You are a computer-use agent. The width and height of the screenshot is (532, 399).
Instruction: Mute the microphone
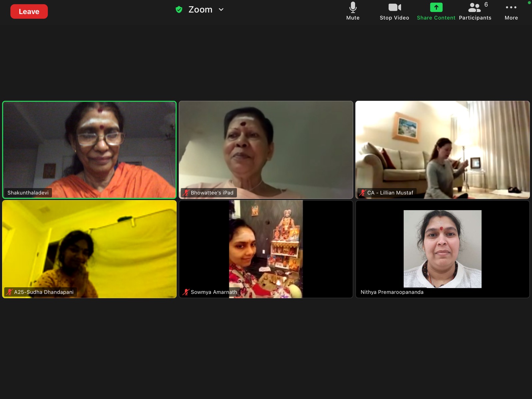pyautogui.click(x=353, y=11)
